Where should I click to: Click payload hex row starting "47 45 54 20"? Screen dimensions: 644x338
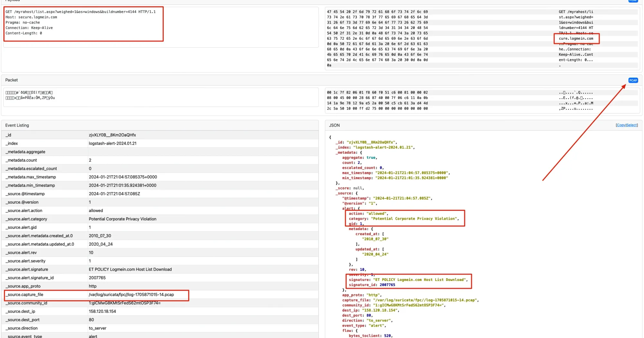pos(377,12)
